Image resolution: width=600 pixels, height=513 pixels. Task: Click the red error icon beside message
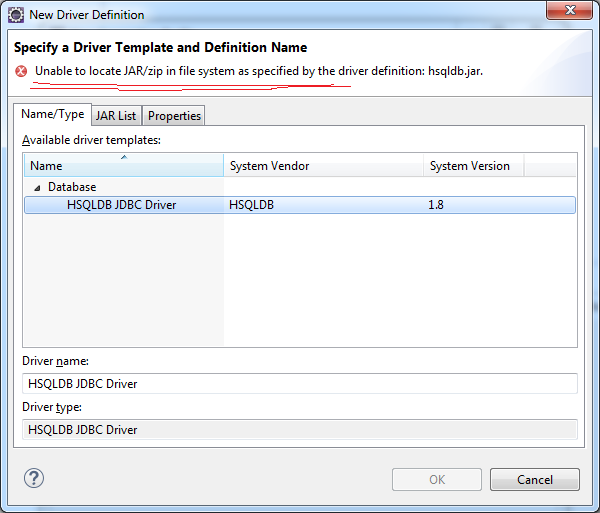click(x=21, y=71)
